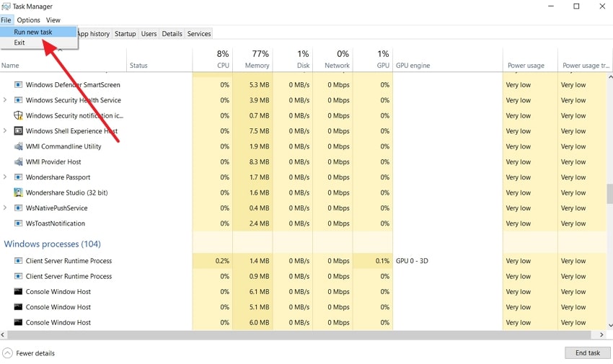Click the Windows Defender SmartScreen process icon
The width and height of the screenshot is (613, 364).
point(19,85)
